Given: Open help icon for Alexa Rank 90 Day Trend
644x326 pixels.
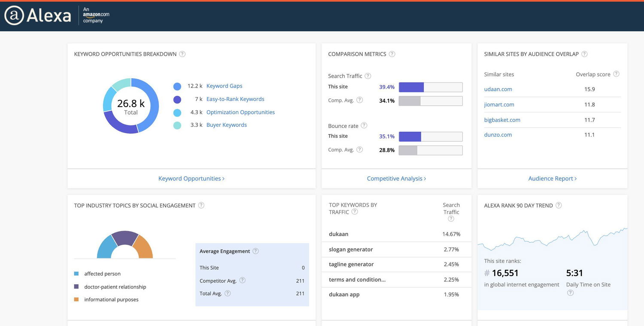Looking at the screenshot, I should (x=559, y=205).
